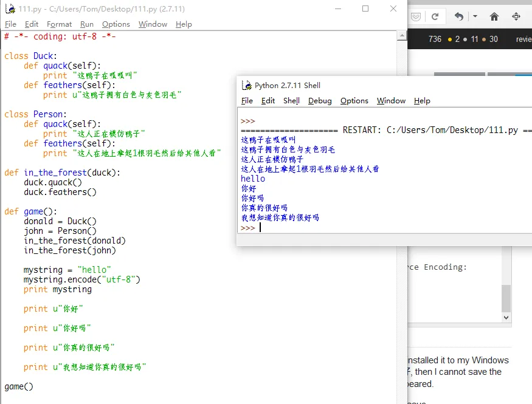Click 'john = Person()' line
The height and width of the screenshot is (404, 532).
pyautogui.click(x=60, y=231)
